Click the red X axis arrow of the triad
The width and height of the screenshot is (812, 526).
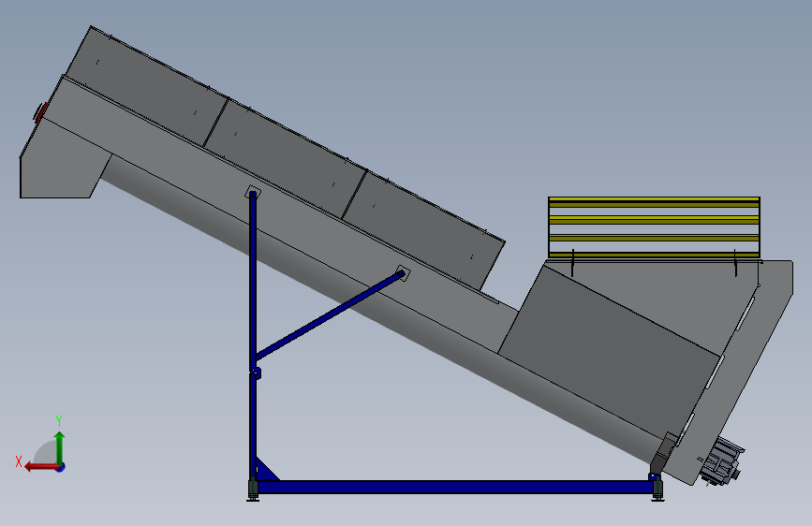41,467
